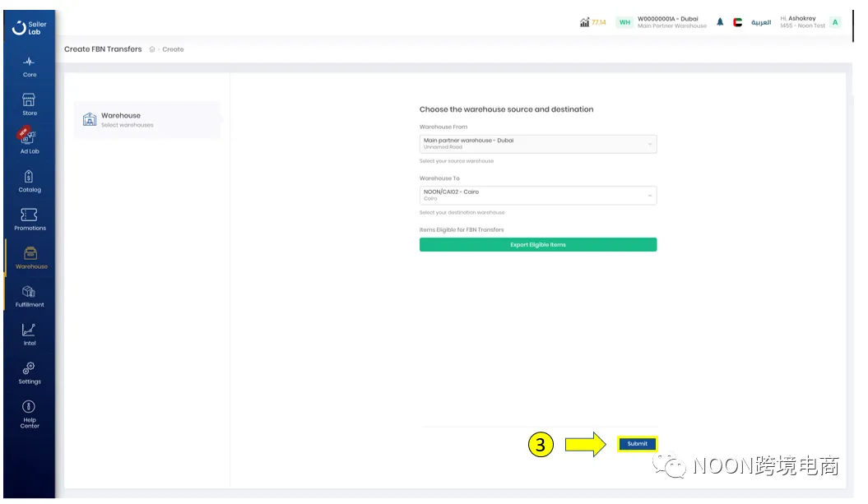Open the Help Center

(30, 413)
